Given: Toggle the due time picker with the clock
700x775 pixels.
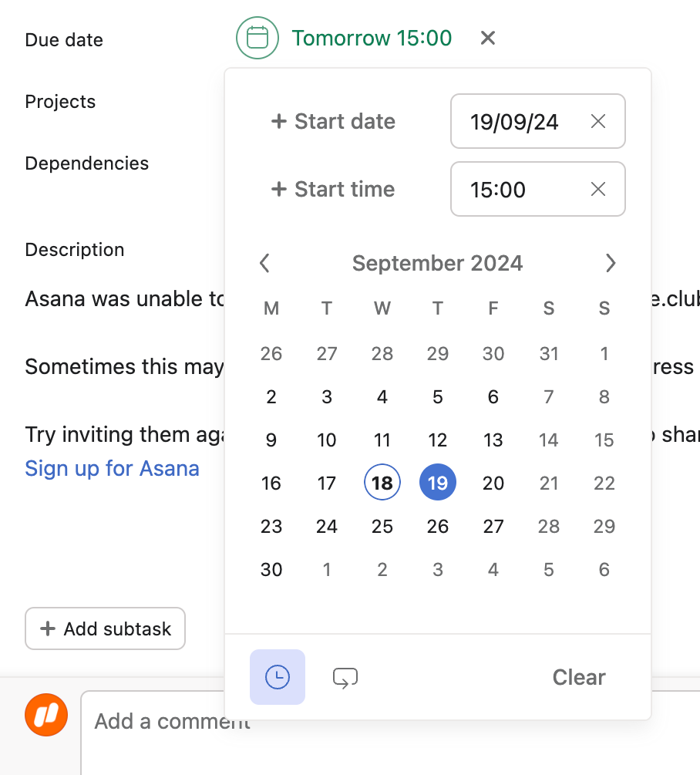Looking at the screenshot, I should click(277, 677).
